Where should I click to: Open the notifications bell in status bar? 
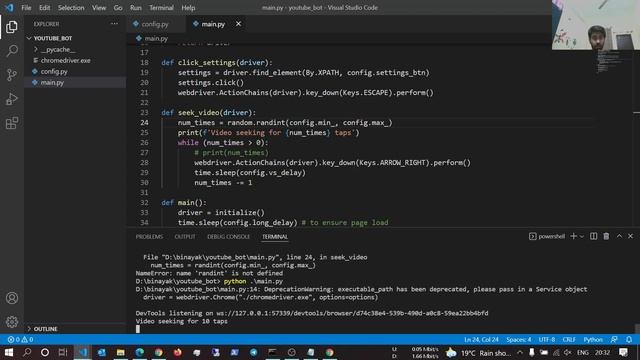[629, 340]
